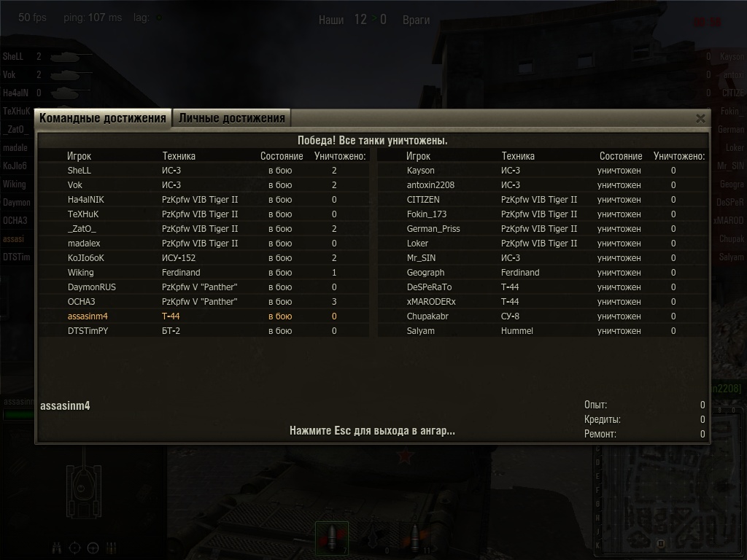Click SheLL in the left player panel
Viewport: 747px width, 560px height.
(13, 57)
